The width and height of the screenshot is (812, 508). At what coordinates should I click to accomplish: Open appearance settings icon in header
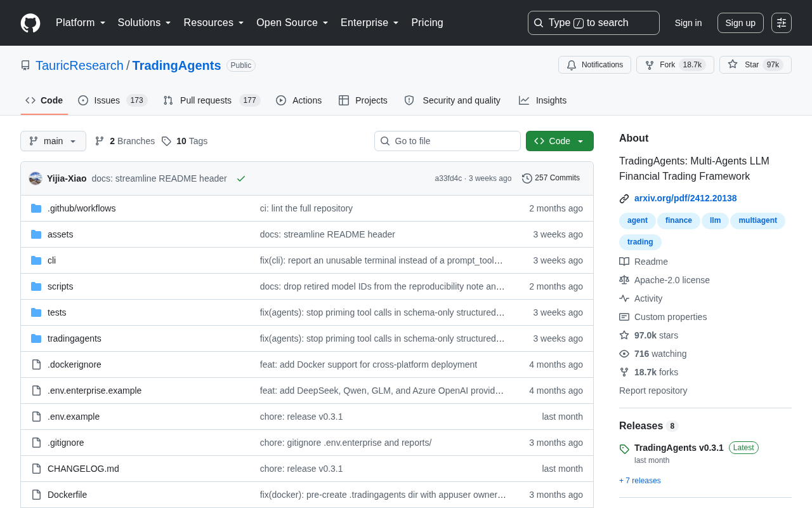point(782,23)
